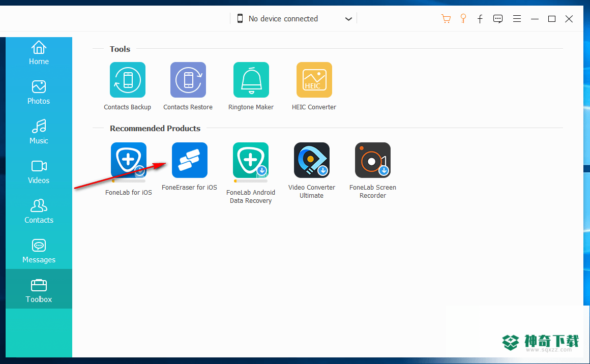This screenshot has height=364, width=590.
Task: Click the FoneLab Screen Recorder label
Action: tap(372, 191)
